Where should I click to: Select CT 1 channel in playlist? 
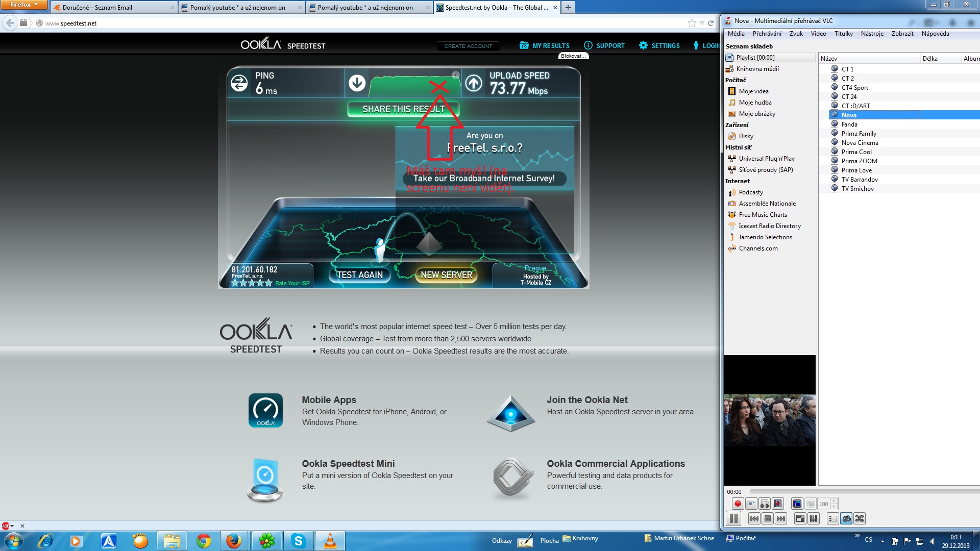[847, 69]
